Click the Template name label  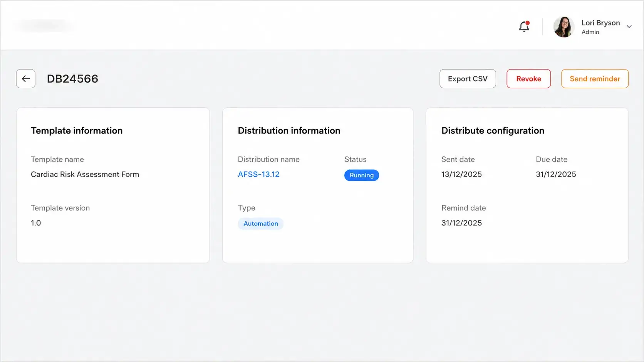pyautogui.click(x=57, y=159)
